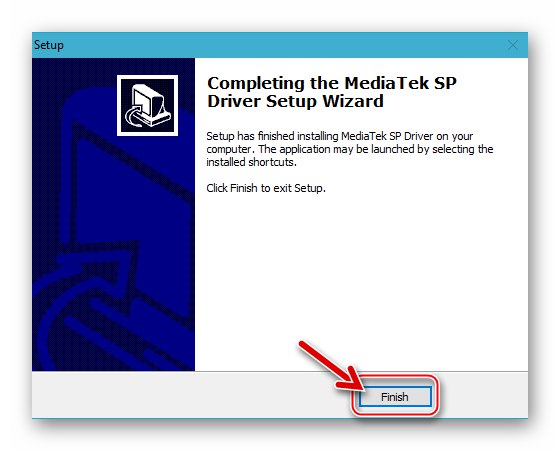Click the text line "installed shortcuts."
The height and width of the screenshot is (451, 560).
[251, 162]
